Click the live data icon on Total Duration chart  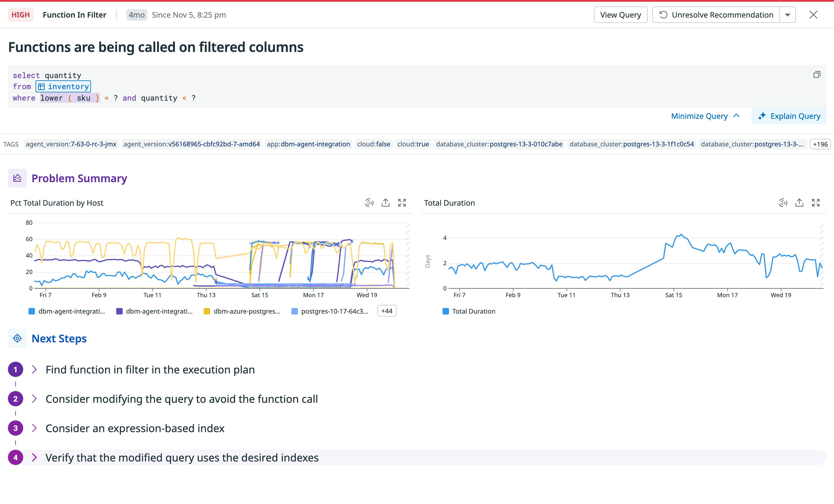pos(783,203)
